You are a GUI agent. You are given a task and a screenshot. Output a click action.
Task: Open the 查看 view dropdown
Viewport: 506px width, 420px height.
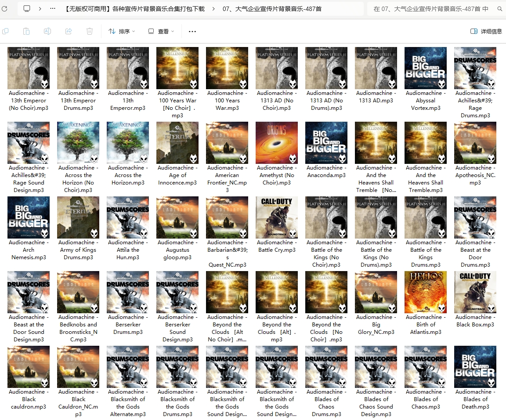click(x=161, y=31)
